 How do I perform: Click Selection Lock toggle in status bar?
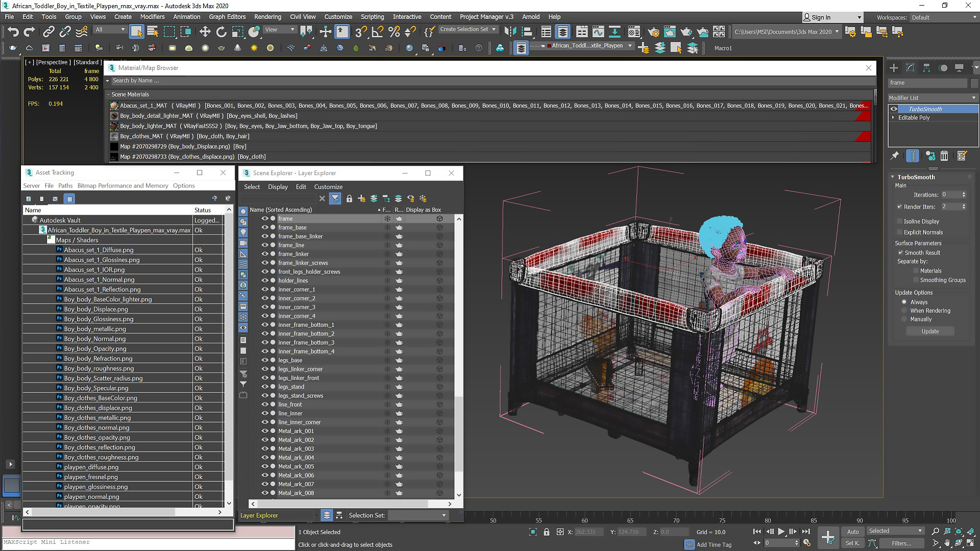pos(547,532)
